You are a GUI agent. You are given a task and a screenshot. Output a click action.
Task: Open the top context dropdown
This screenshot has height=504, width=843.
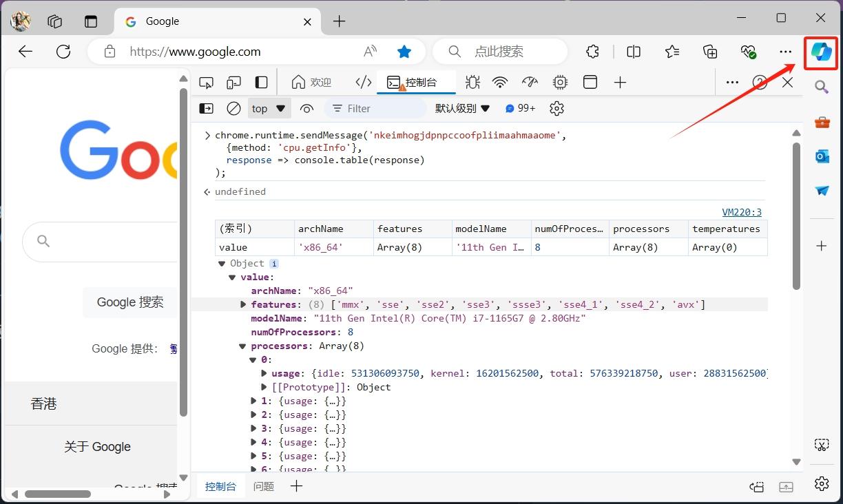269,109
